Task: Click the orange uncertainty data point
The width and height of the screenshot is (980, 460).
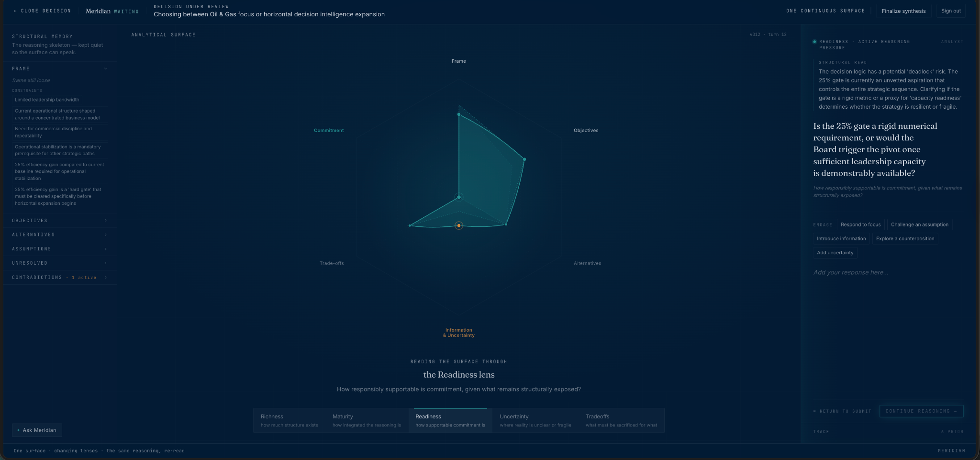Action: [x=459, y=225]
